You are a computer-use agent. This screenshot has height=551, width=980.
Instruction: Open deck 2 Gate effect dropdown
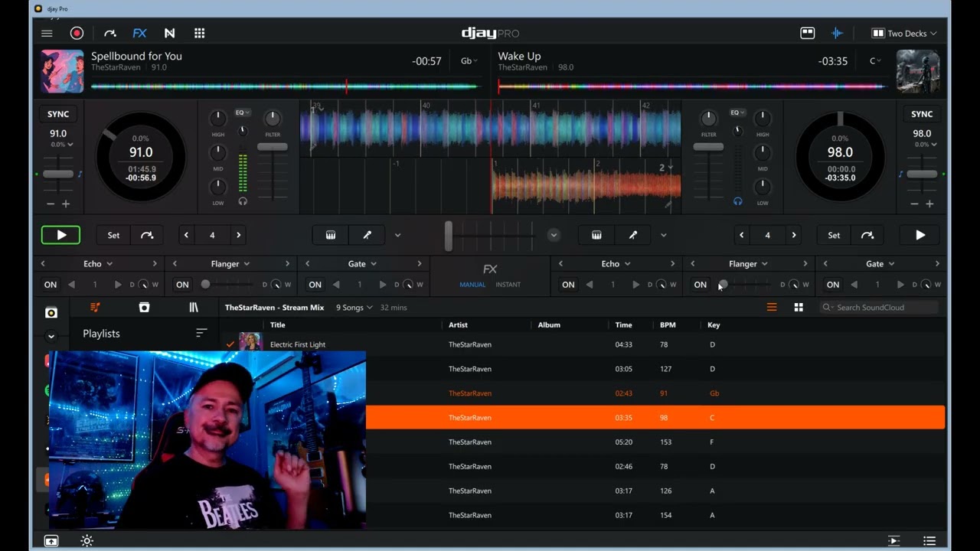880,263
